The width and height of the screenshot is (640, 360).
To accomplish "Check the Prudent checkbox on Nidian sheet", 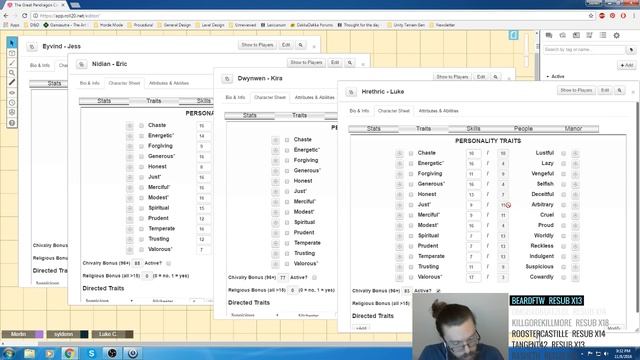I will click(141, 218).
